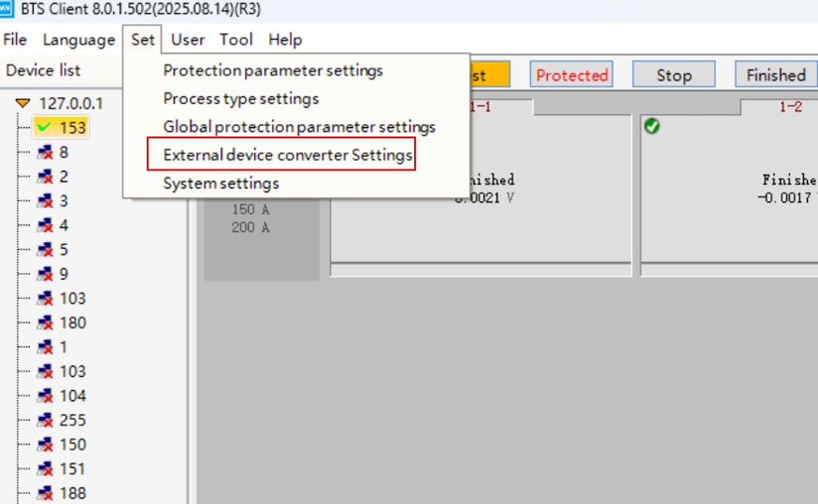
Task: Select External device converter Settings
Action: (288, 155)
